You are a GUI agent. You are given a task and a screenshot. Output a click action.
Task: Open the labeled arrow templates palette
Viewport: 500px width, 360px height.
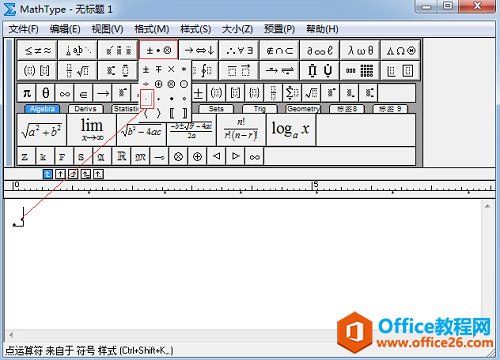point(280,70)
